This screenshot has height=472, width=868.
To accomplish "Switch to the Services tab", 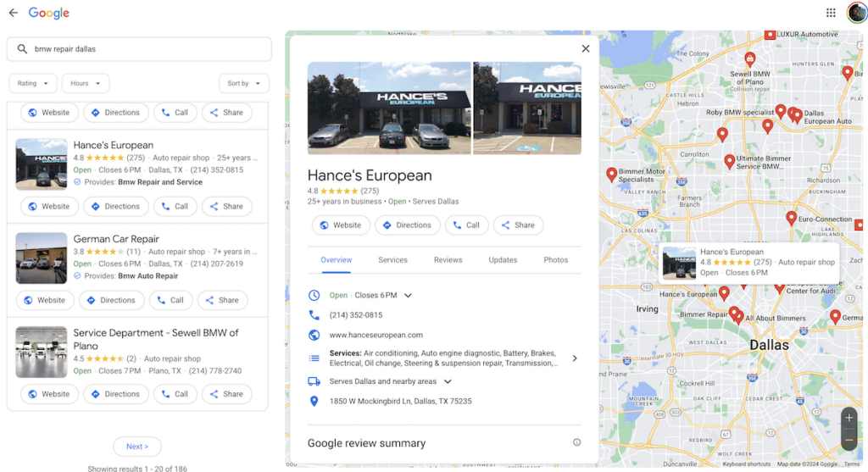I will (x=392, y=260).
